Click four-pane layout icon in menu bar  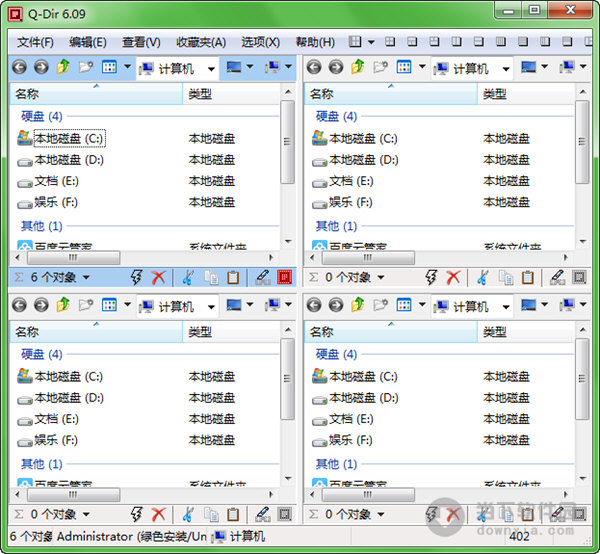point(355,42)
